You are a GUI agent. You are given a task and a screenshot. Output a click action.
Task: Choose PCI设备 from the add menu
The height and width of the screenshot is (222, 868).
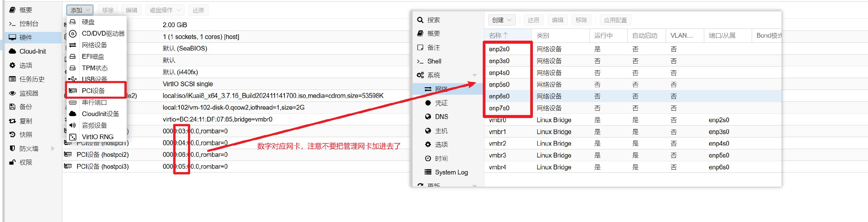pos(93,91)
